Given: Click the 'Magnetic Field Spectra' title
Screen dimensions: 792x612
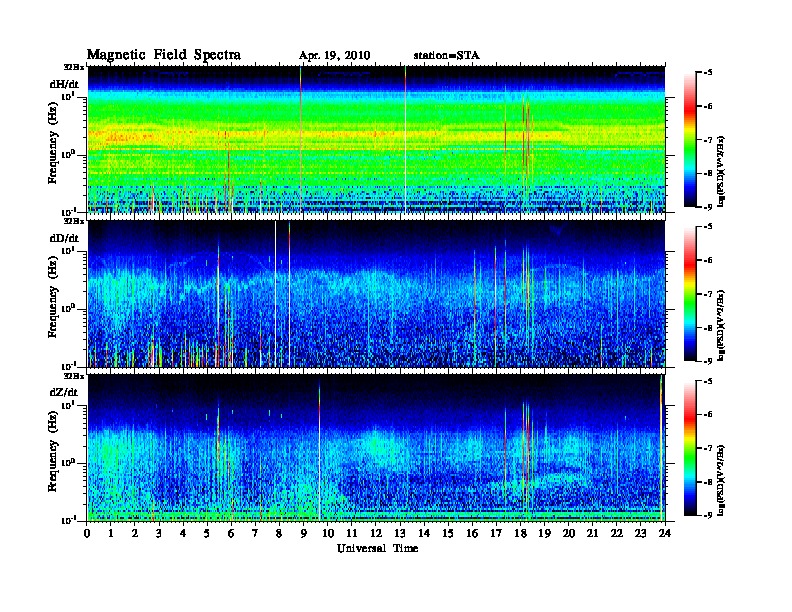Looking at the screenshot, I should coord(164,55).
